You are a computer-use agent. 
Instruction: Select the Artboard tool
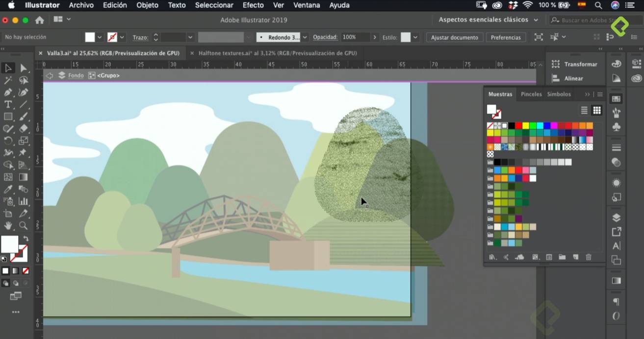8,214
